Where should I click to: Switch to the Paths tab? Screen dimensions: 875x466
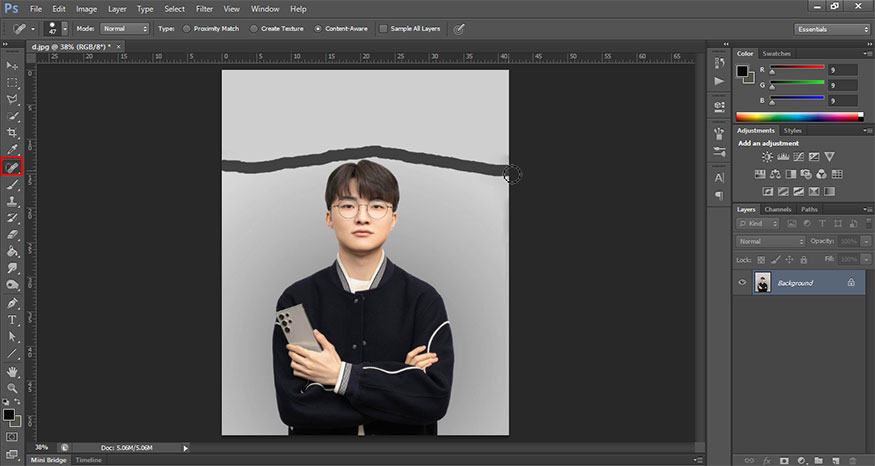(x=809, y=209)
